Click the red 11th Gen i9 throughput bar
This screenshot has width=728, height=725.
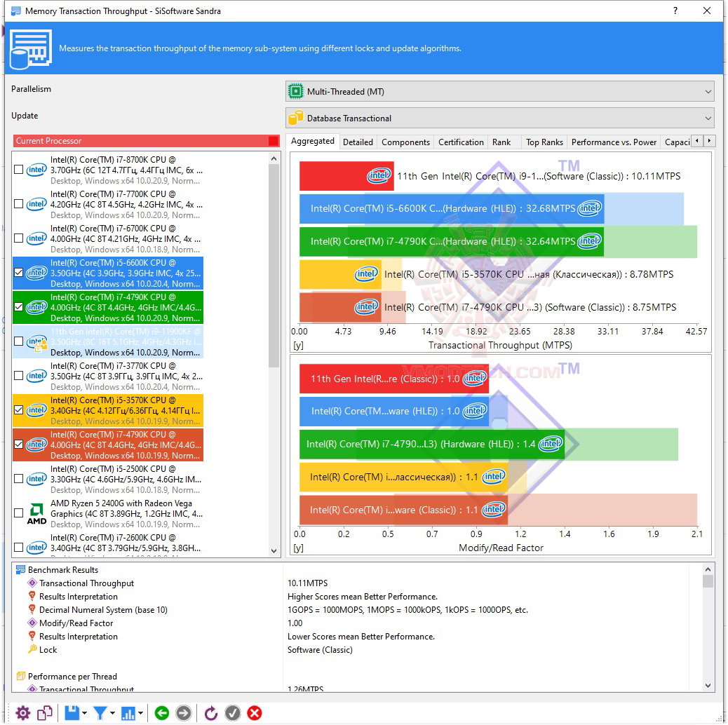(346, 176)
